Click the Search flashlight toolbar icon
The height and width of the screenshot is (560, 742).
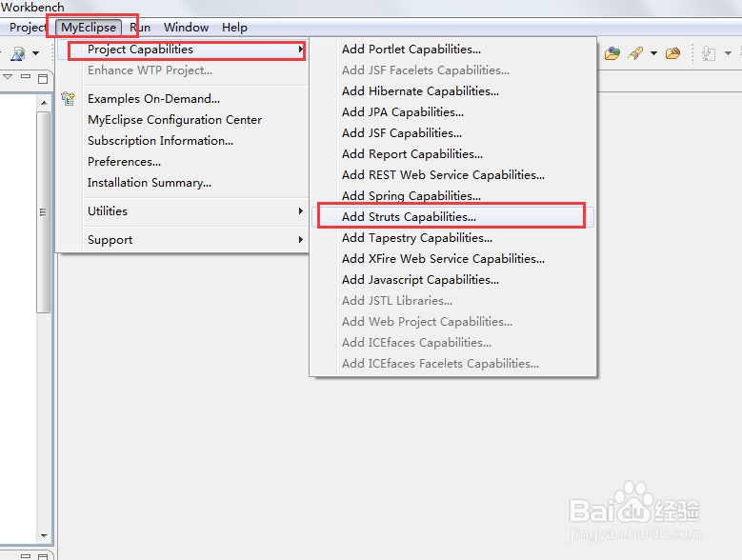(x=635, y=53)
